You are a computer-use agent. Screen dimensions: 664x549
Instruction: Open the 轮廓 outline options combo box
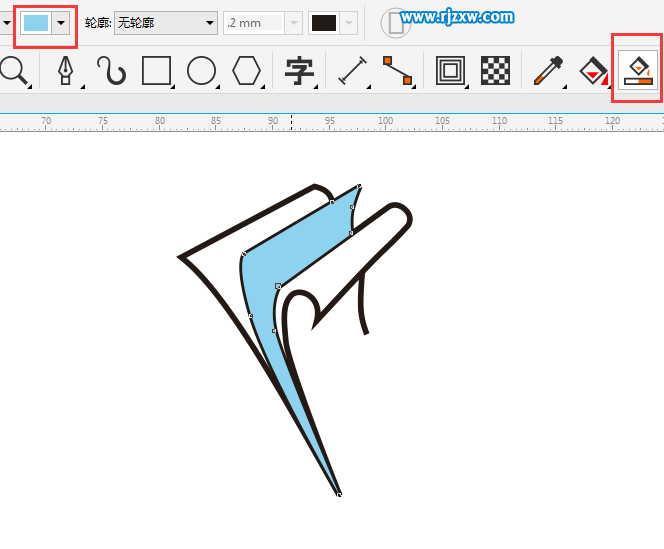click(166, 23)
